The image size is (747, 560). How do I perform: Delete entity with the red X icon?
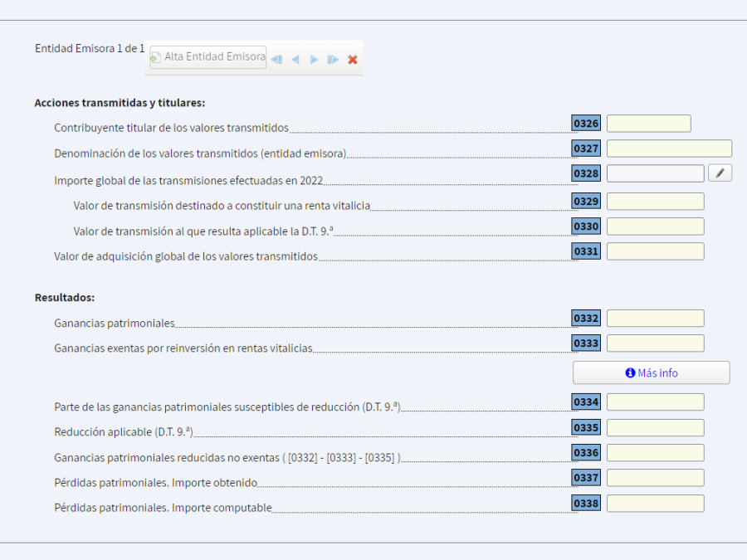click(353, 60)
